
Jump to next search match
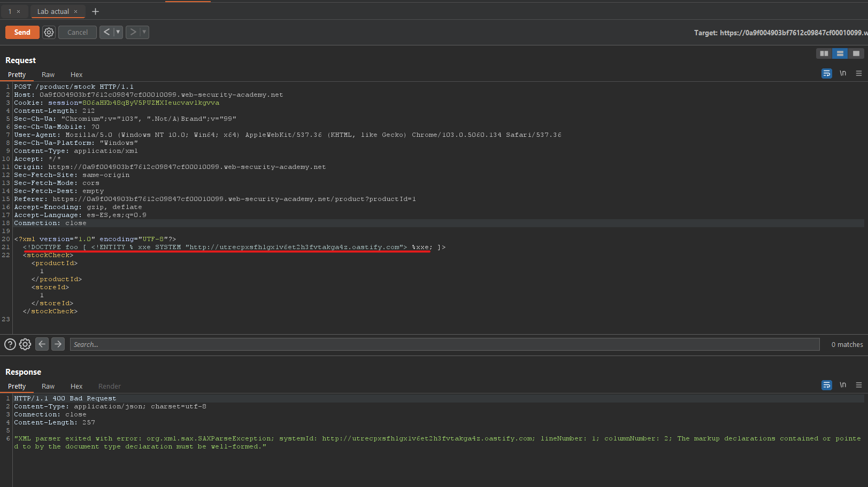point(58,344)
